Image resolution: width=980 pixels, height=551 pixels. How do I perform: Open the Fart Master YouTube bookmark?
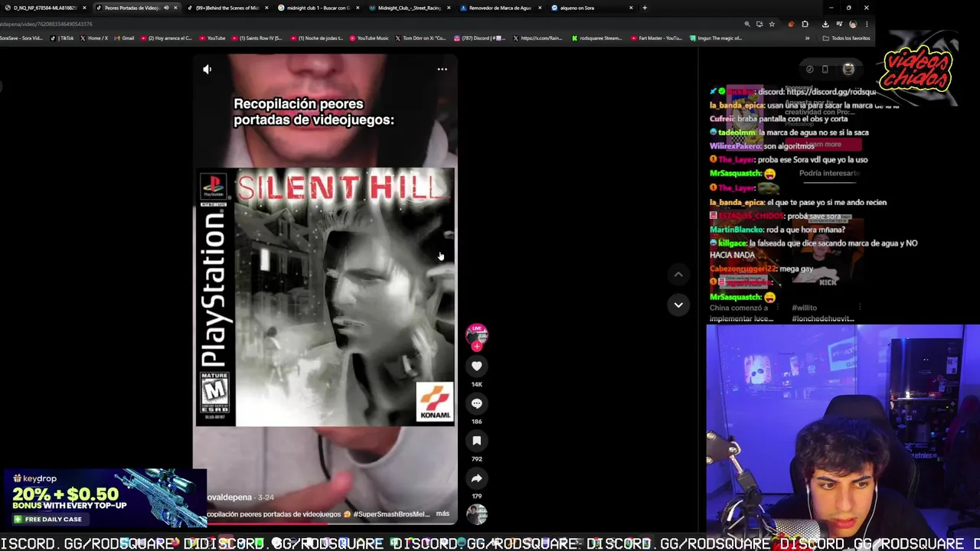click(656, 37)
